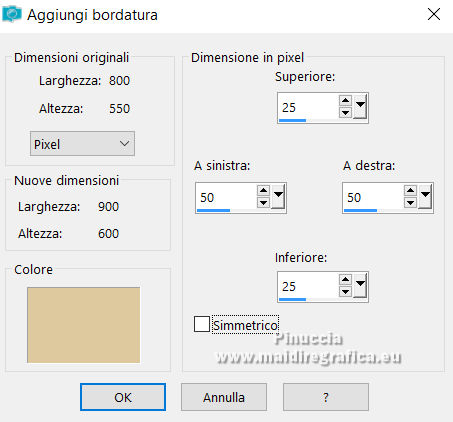The image size is (453, 422).
Task: Decrease the Inferiore value with down arrow
Action: [345, 292]
